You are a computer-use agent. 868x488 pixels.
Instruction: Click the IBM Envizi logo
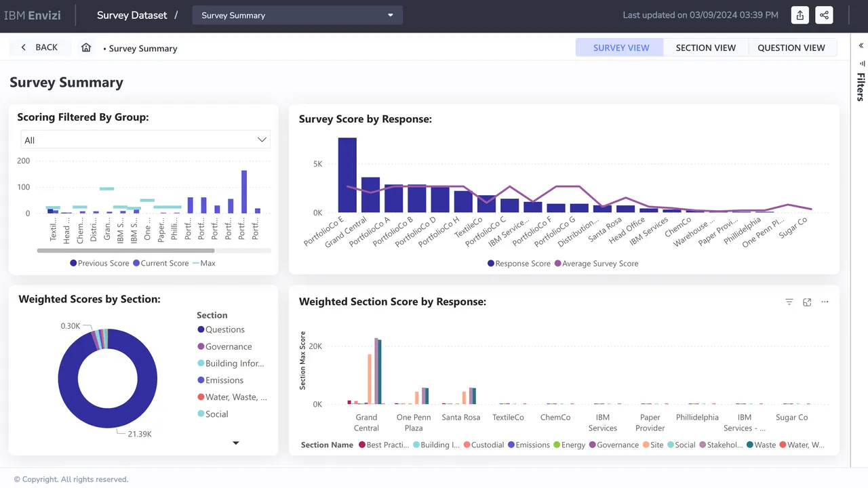coord(33,15)
